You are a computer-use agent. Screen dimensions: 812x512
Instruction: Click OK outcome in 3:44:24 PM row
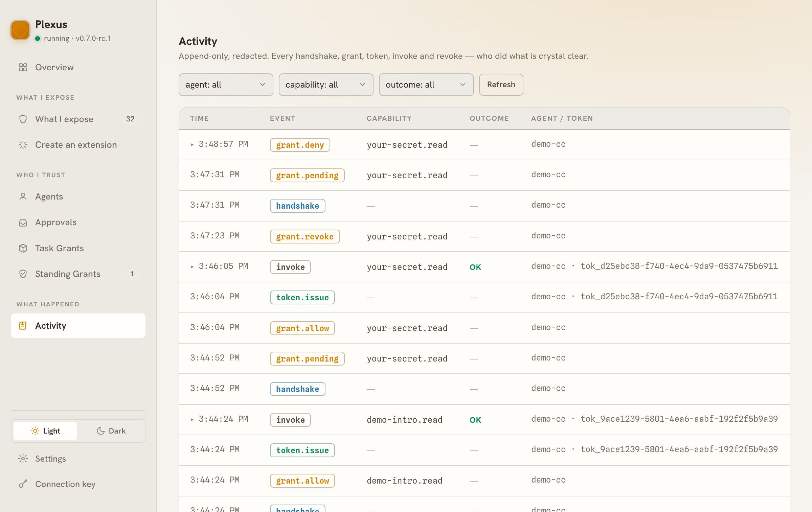pyautogui.click(x=475, y=420)
